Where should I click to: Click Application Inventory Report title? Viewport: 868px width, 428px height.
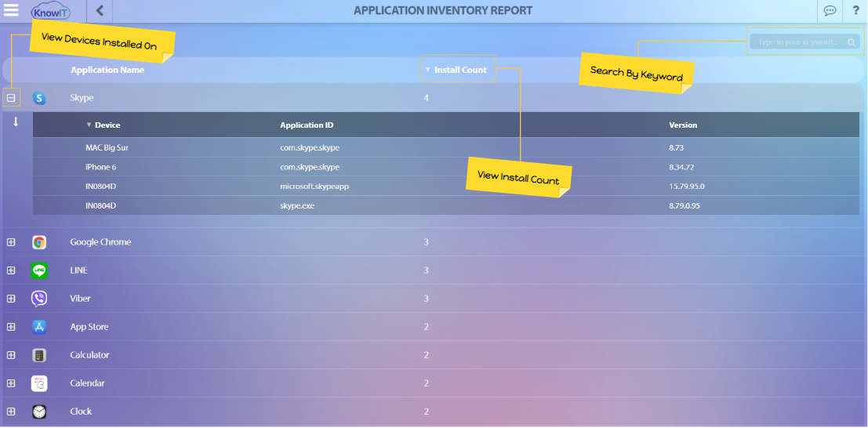tap(443, 10)
